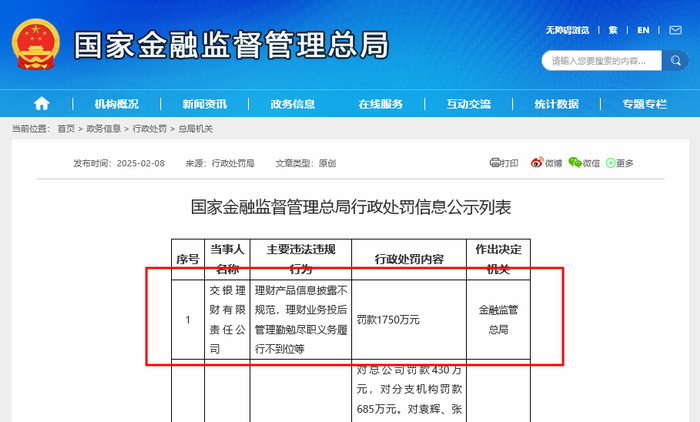
Task: Click table header 主要违法违规行为
Action: coord(301,259)
